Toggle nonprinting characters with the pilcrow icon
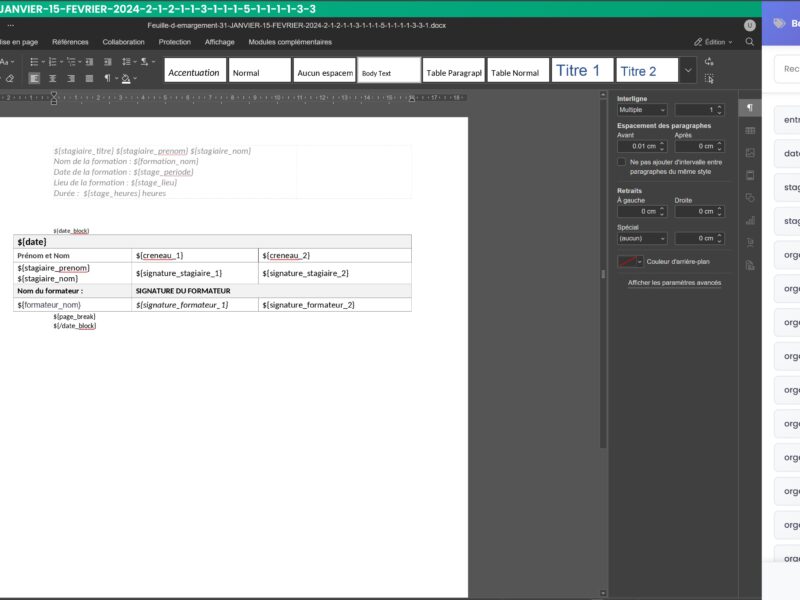This screenshot has height=600, width=800. coord(107,77)
